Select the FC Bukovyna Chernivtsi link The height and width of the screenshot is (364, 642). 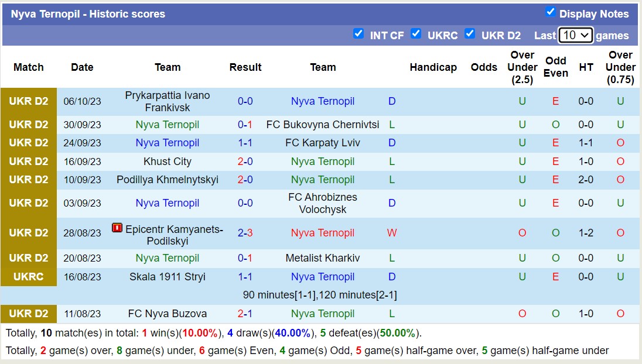323,125
